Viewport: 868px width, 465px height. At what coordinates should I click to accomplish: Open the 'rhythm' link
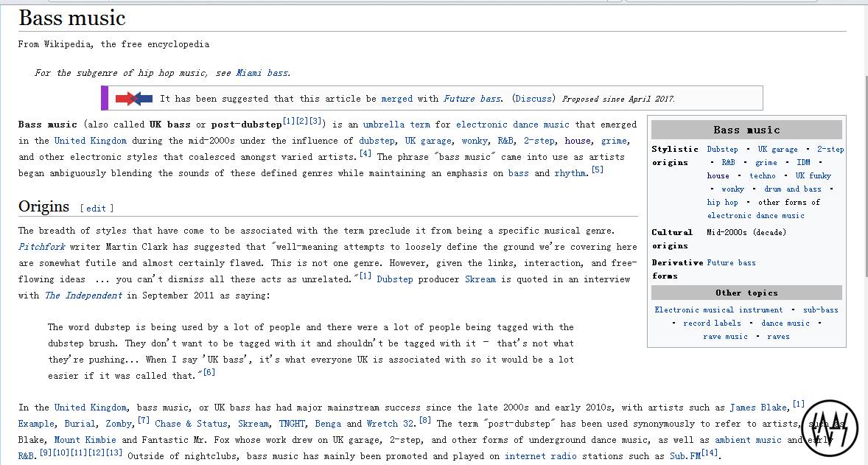pos(570,173)
